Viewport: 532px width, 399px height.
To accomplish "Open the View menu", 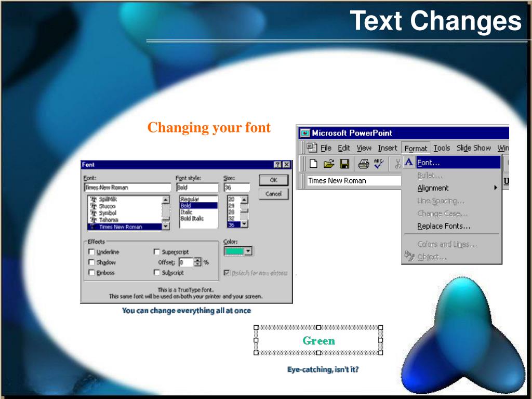I will [364, 148].
